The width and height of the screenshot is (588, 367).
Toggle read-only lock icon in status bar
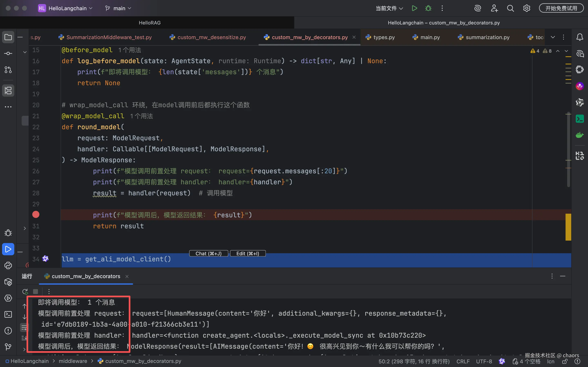click(x=565, y=361)
